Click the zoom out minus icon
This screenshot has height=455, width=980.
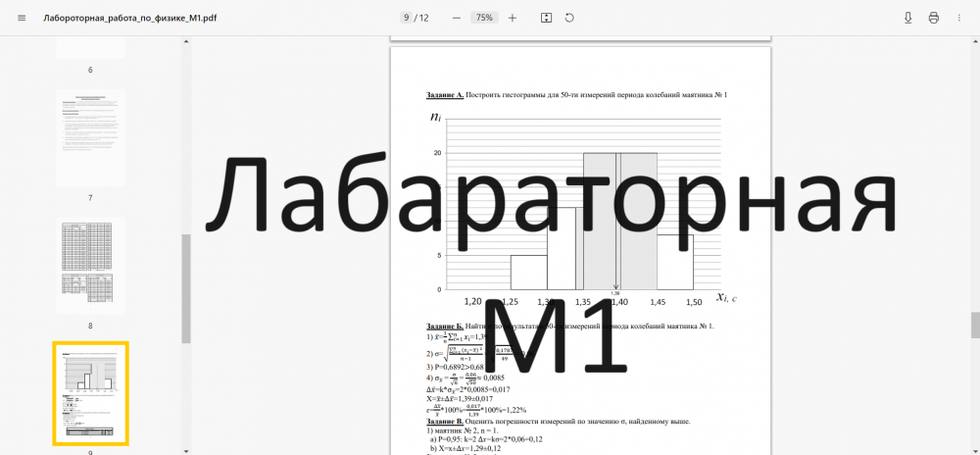456,18
